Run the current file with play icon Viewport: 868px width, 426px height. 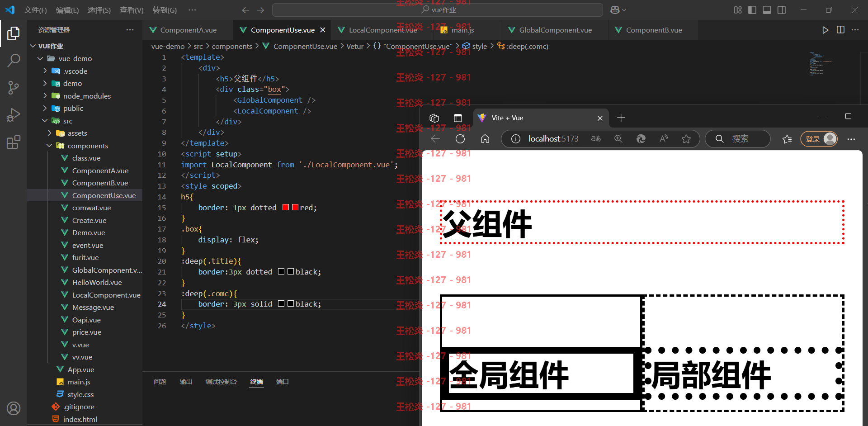coord(825,30)
